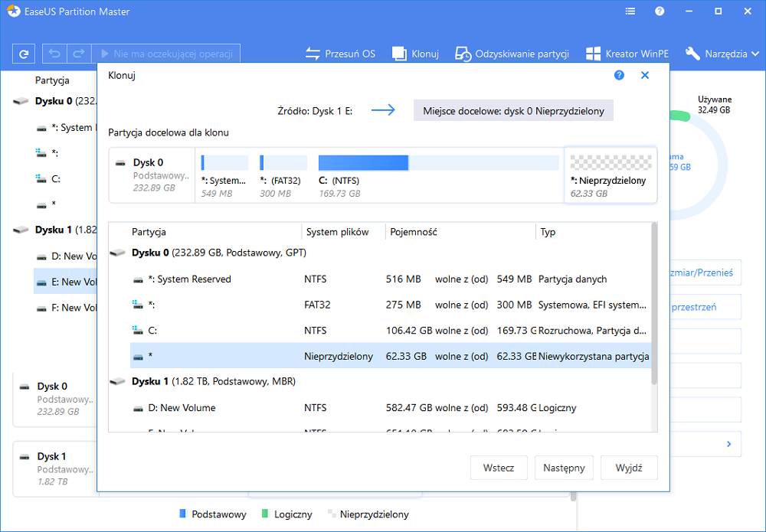Select F: New Volume in left sidebar

[x=66, y=308]
